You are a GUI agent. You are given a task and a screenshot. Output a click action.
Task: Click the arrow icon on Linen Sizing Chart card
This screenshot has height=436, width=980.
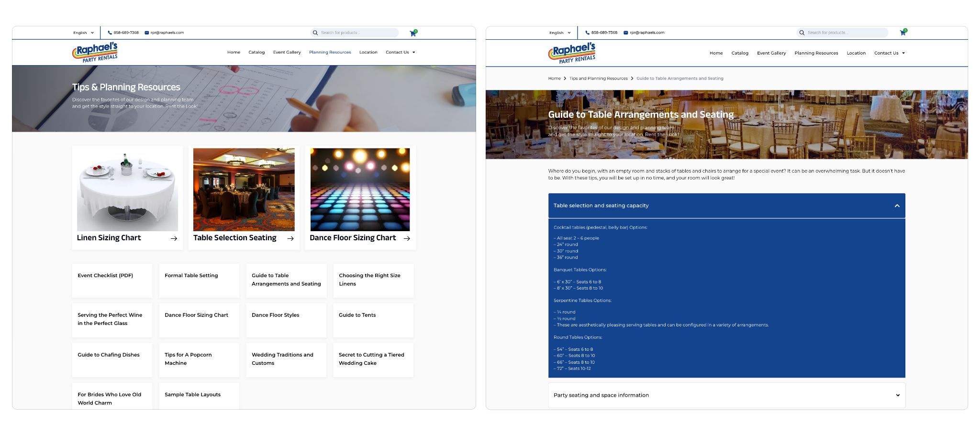tap(174, 238)
